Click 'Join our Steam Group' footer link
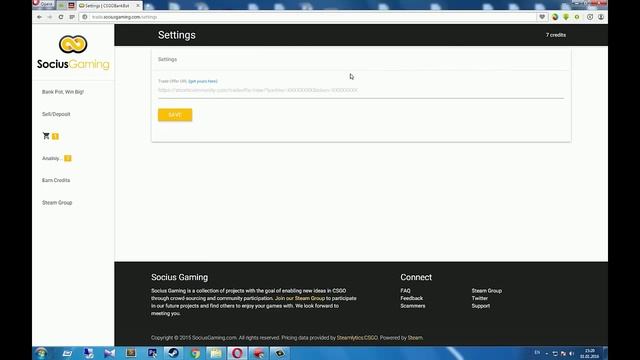Viewport: 640px width, 360px height. (x=300, y=298)
